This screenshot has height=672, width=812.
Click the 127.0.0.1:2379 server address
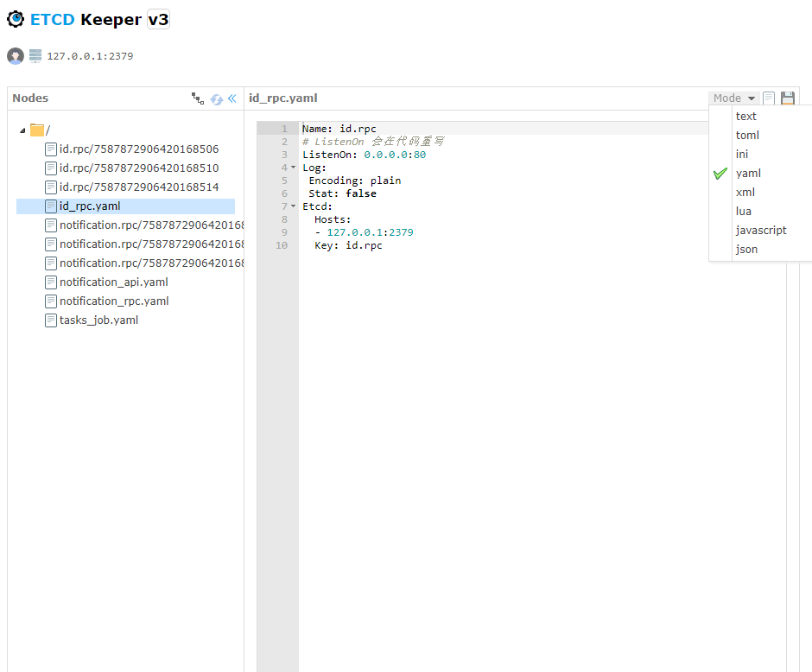pyautogui.click(x=90, y=56)
